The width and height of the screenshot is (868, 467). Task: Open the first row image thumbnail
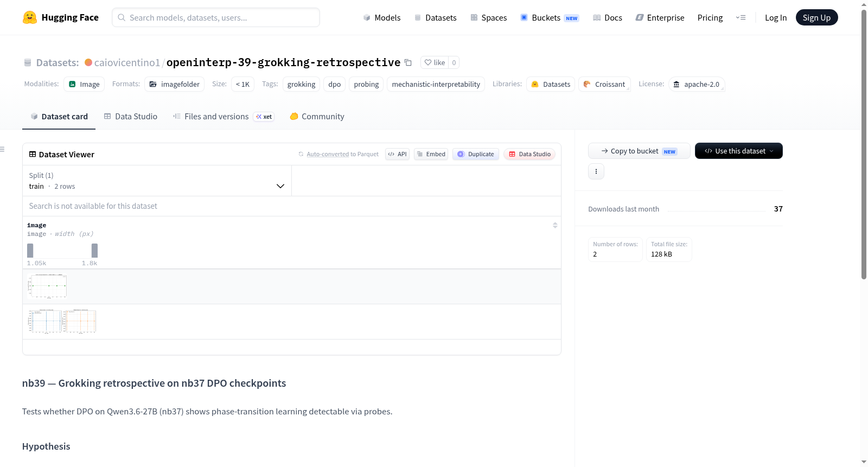(47, 286)
